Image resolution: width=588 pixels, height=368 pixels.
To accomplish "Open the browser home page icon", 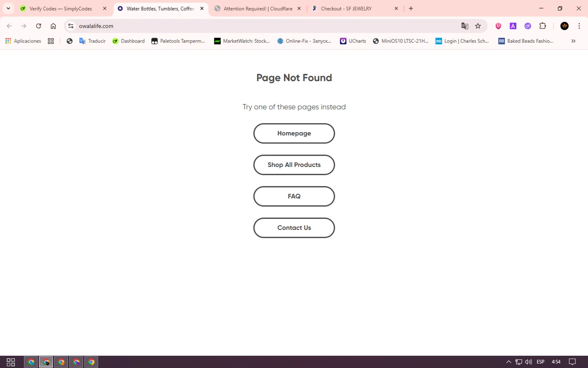I will click(x=53, y=26).
